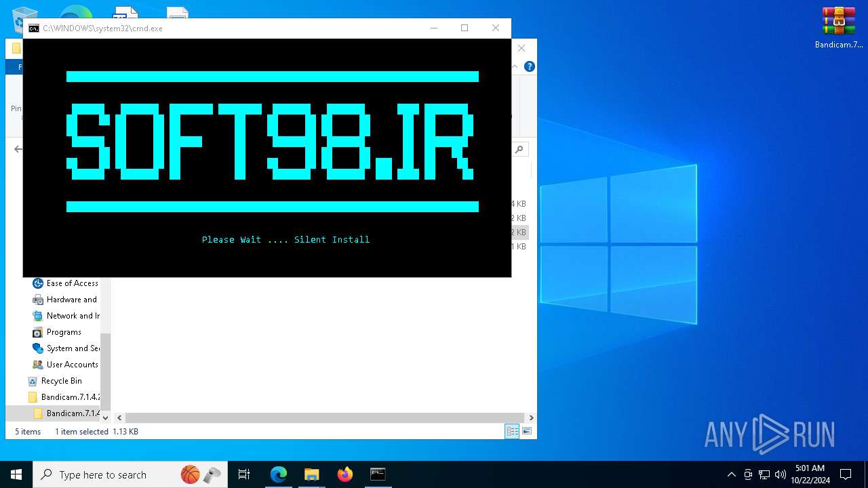Click navigation pane vertical scrollbar thumb
This screenshot has height=488, width=868.
105,373
